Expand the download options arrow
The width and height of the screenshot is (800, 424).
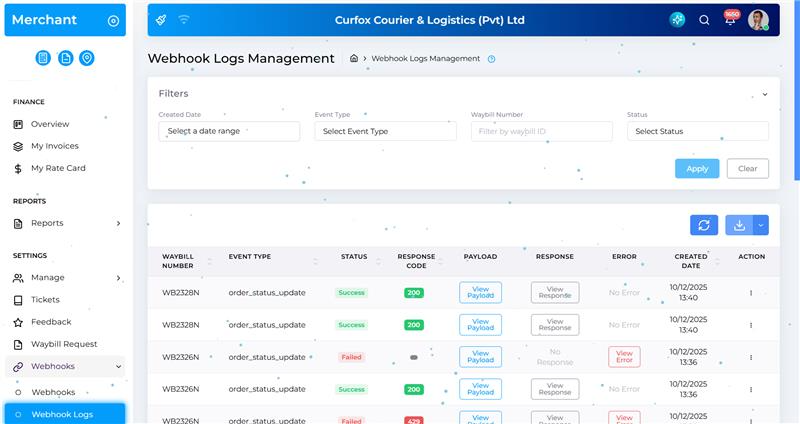tap(761, 225)
